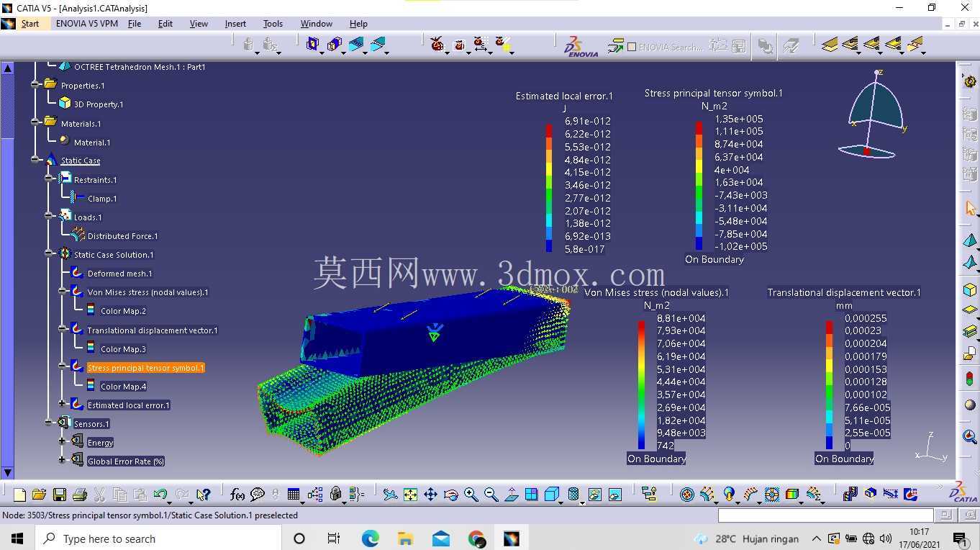The image size is (980, 550).
Task: Collapse the Properties.1 tree node
Action: click(x=35, y=85)
